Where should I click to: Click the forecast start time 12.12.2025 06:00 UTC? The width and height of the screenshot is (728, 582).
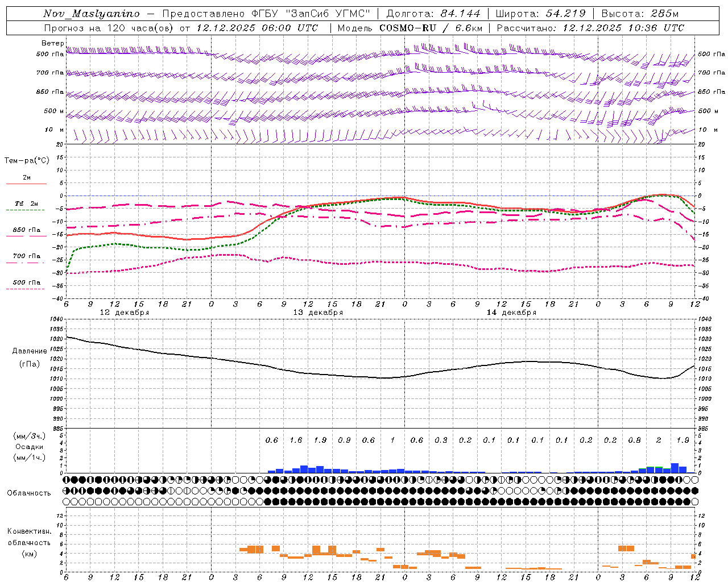[x=257, y=28]
